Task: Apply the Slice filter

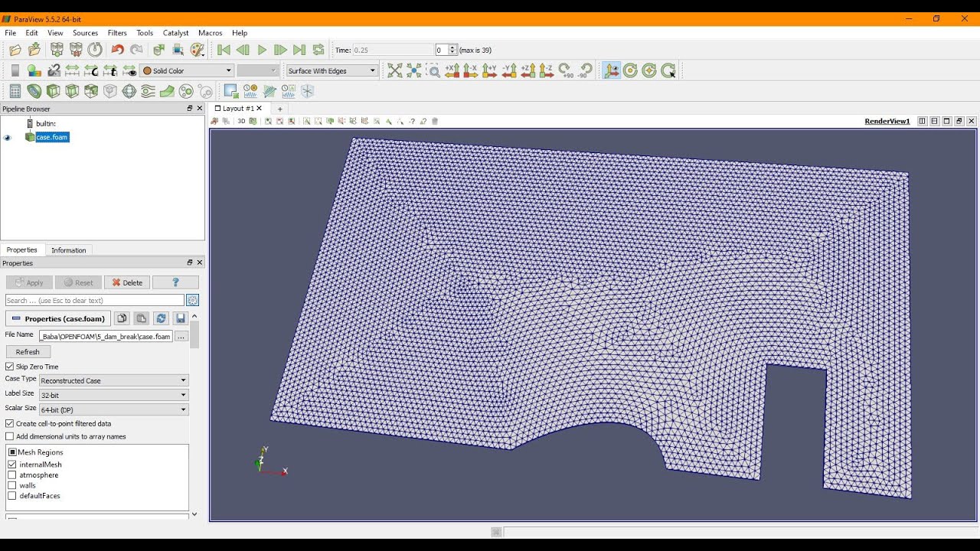Action: click(72, 91)
